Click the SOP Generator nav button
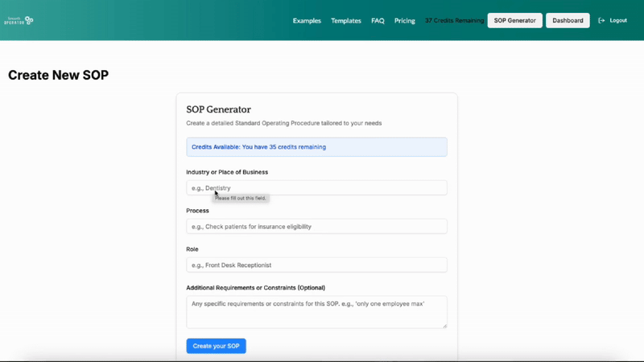 coord(514,21)
